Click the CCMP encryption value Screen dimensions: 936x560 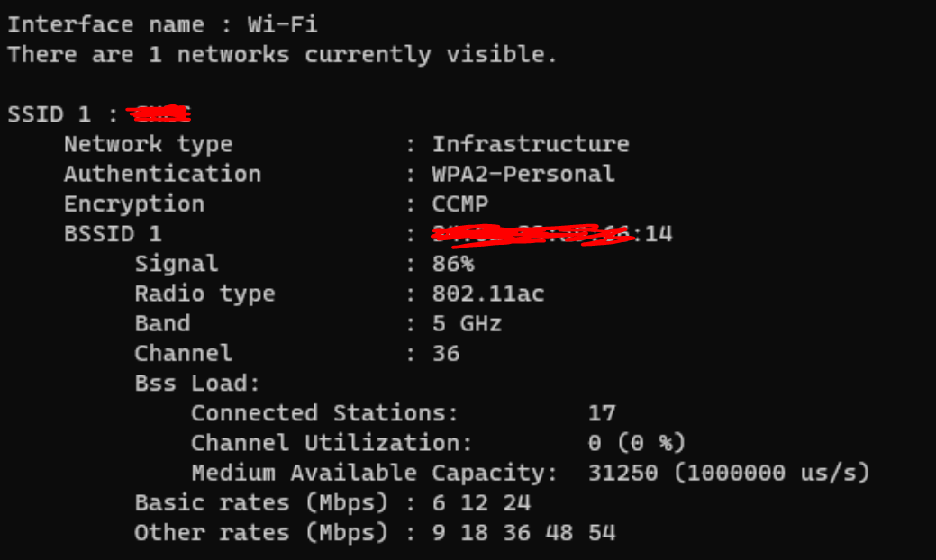pos(459,204)
